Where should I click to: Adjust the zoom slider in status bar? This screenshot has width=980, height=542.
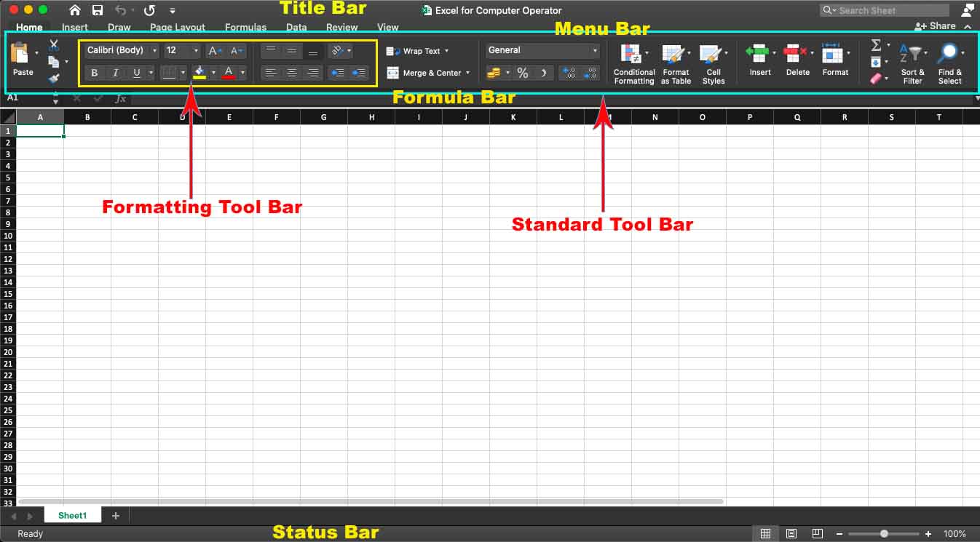pos(884,533)
